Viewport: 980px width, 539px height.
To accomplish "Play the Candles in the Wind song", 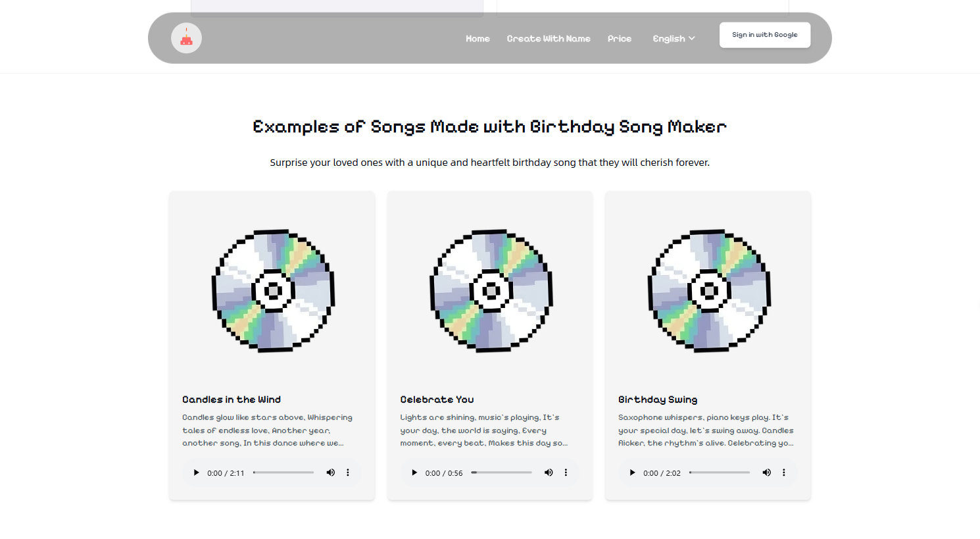I will tap(196, 473).
